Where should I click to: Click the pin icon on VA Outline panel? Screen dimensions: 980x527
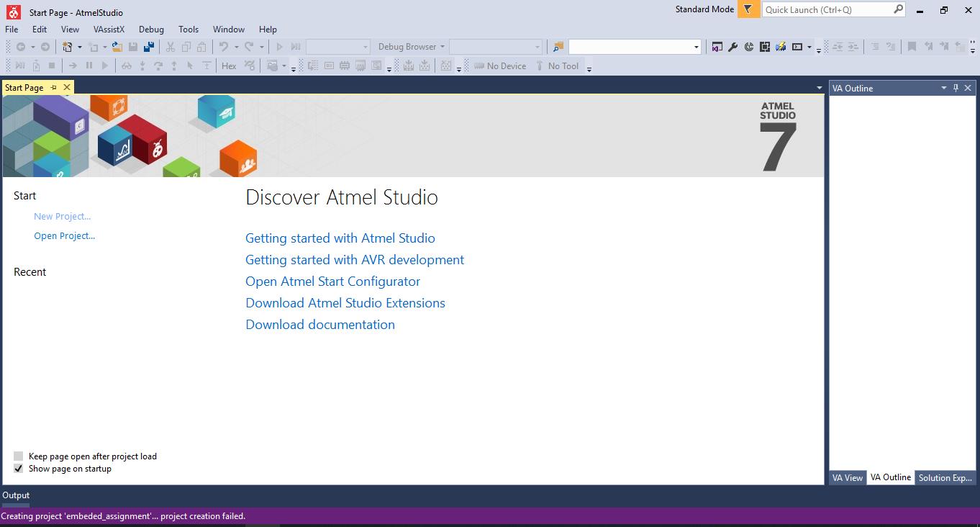[x=956, y=88]
